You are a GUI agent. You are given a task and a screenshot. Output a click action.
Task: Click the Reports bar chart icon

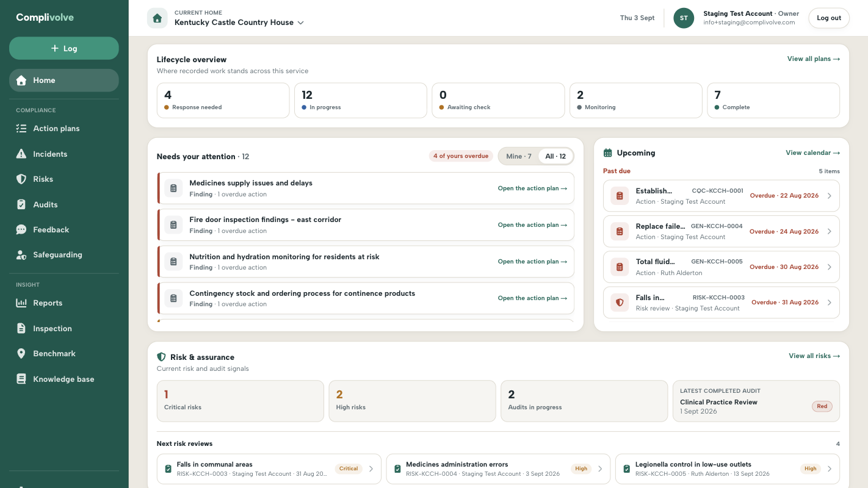(x=21, y=303)
